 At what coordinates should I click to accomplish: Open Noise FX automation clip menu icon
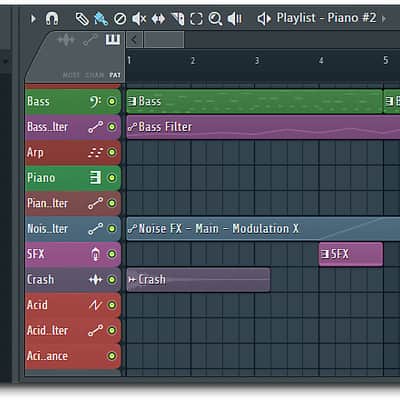[132, 229]
